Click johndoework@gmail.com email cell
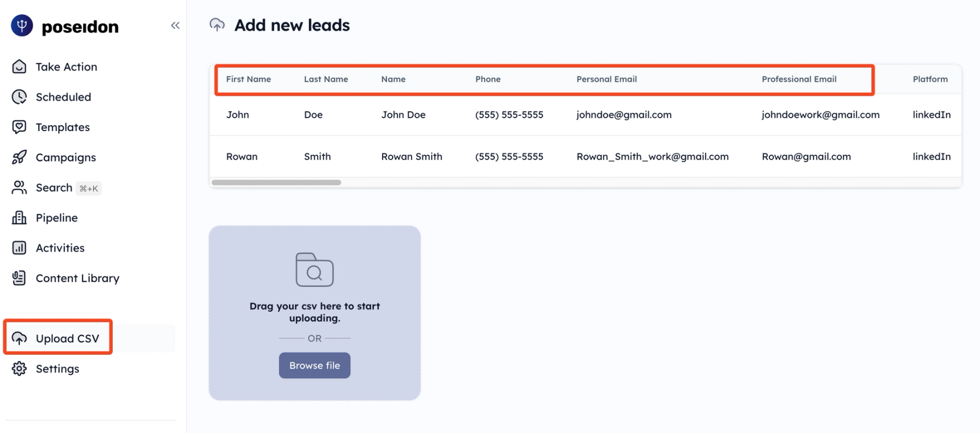This screenshot has height=433, width=980. (x=820, y=114)
